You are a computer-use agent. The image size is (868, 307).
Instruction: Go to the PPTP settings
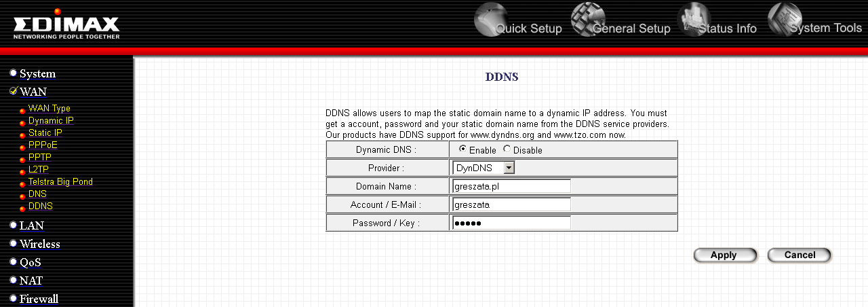[40, 157]
